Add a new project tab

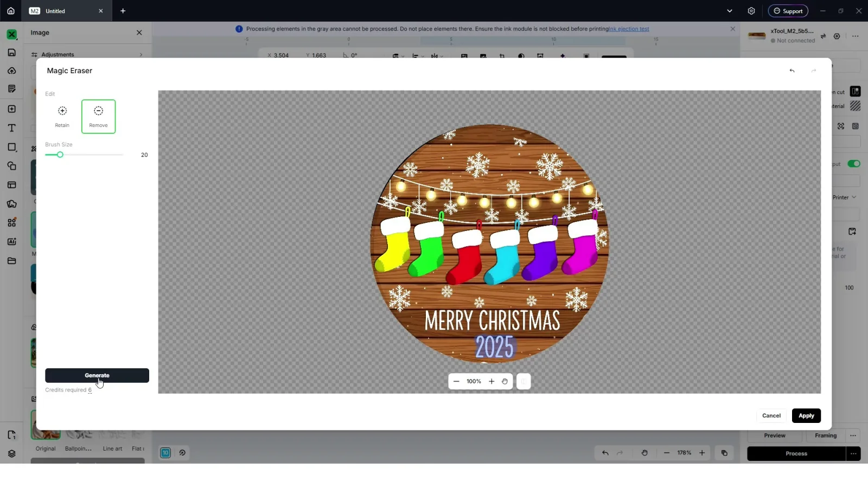[123, 11]
